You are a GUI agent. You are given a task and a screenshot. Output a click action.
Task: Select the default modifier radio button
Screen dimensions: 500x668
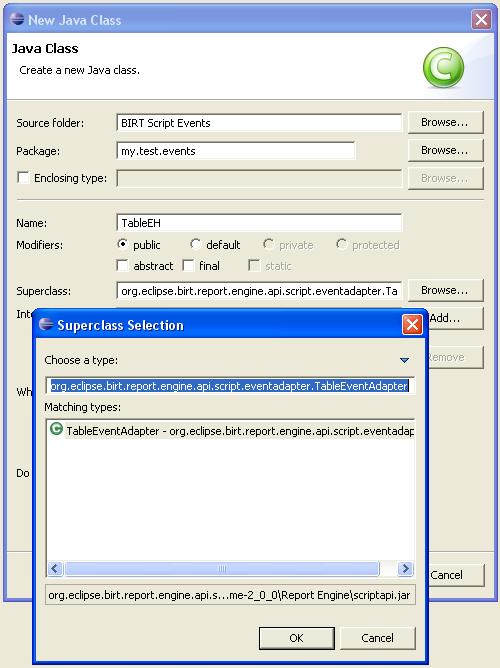(195, 244)
